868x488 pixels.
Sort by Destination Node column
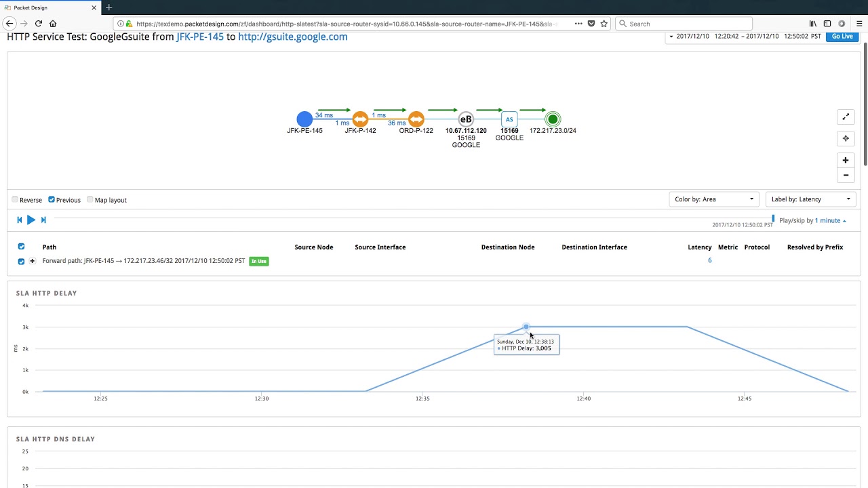point(508,247)
